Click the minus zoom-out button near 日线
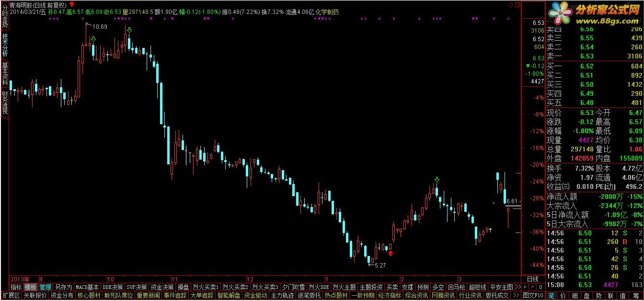The width and height of the screenshot is (644, 301). pos(533,287)
